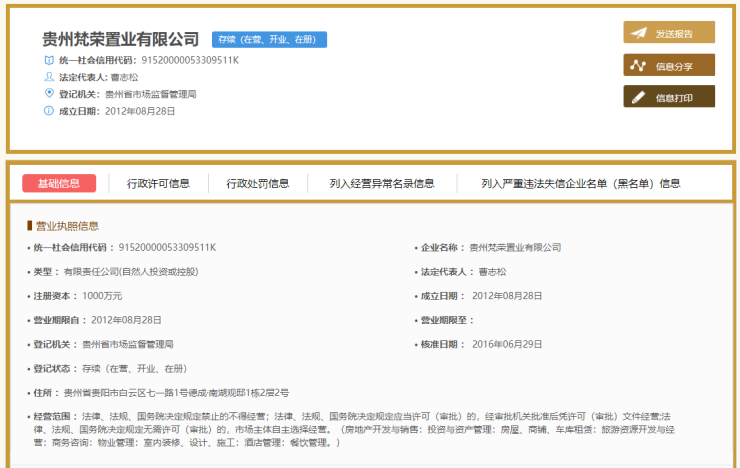Image resolution: width=740 pixels, height=468 pixels.
Task: Click the location pin icon beside 登记机关
Action: coord(49,93)
